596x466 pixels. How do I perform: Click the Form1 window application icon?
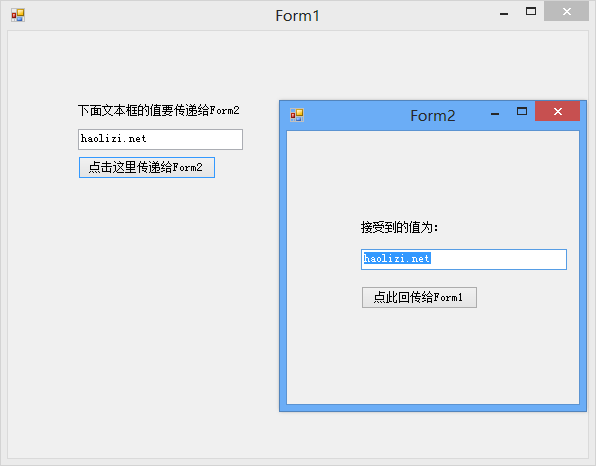[x=18, y=15]
